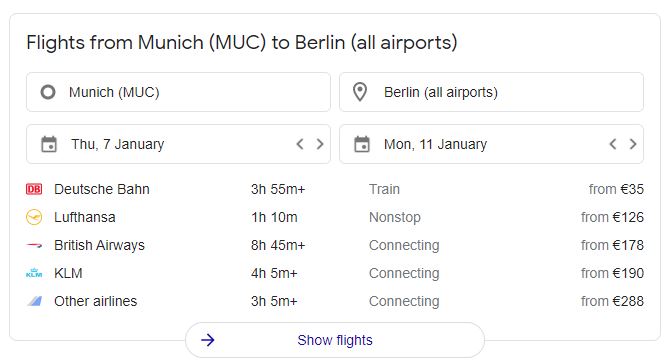Click the Lufthansa crane logo icon
The image size is (670, 363).
point(34,217)
